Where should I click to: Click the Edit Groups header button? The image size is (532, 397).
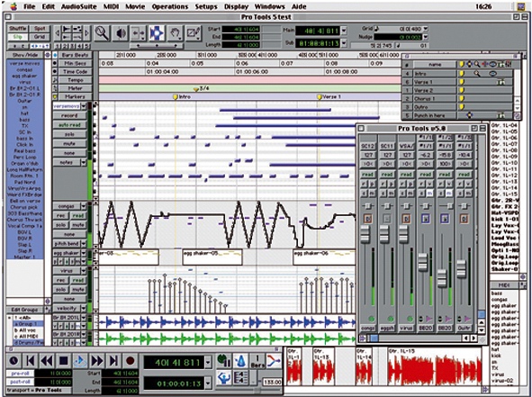25,310
